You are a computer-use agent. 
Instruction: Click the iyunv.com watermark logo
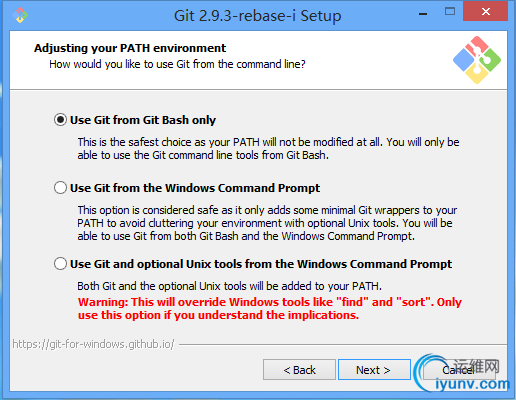tap(462, 374)
